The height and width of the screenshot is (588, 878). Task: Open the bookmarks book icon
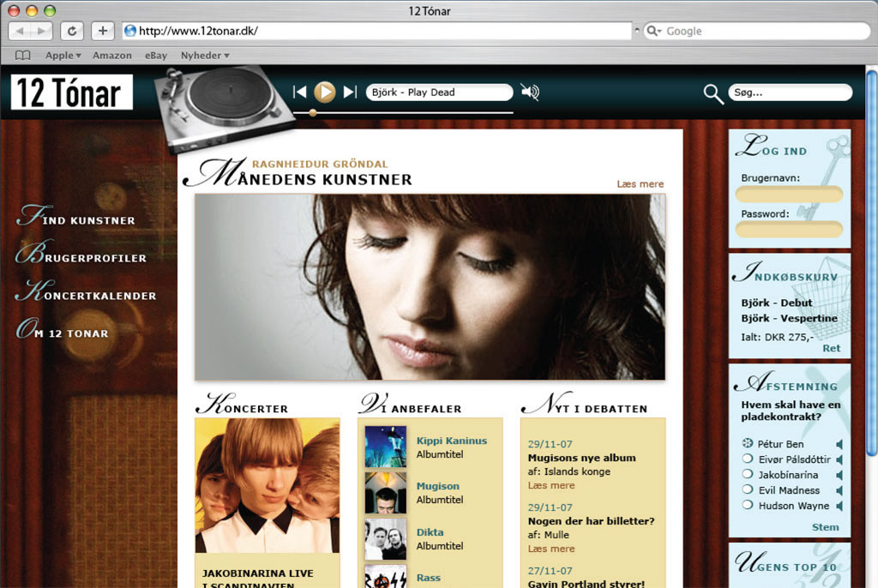(23, 56)
